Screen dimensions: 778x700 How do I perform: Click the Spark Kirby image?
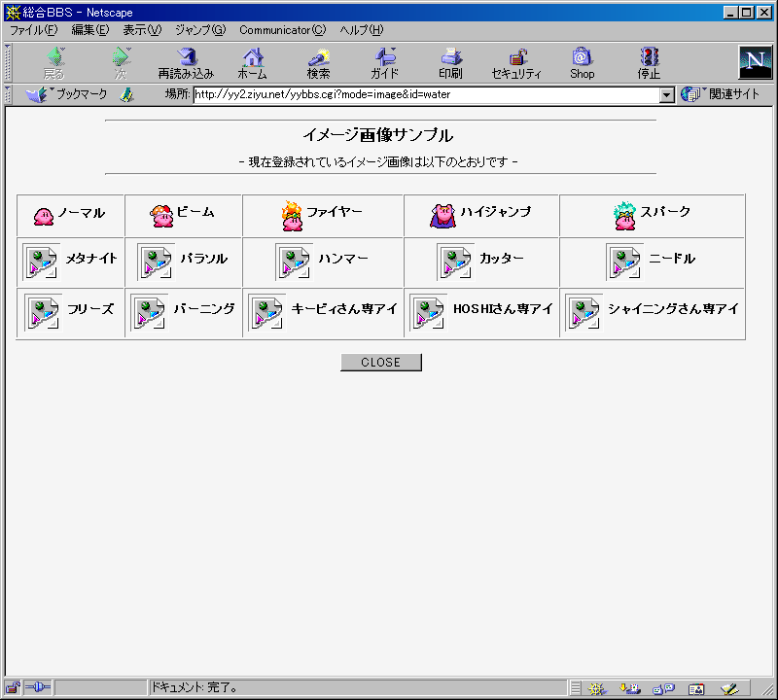(624, 216)
